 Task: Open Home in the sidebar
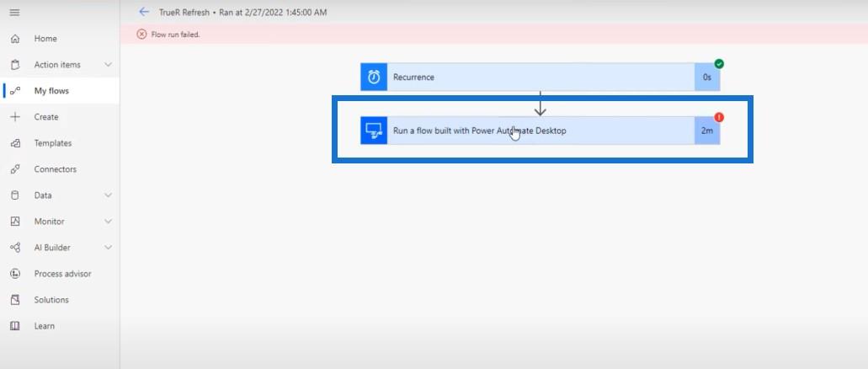tap(60, 39)
